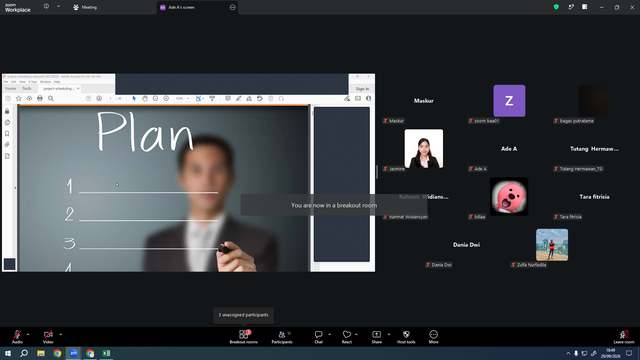Click the print icon in Acrobat toolbar

pos(40,98)
